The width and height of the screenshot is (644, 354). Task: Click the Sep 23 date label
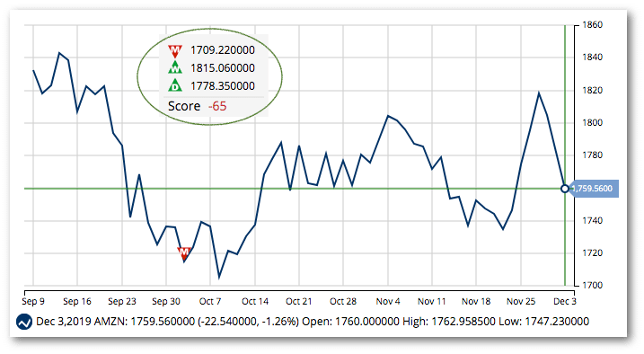click(x=122, y=301)
